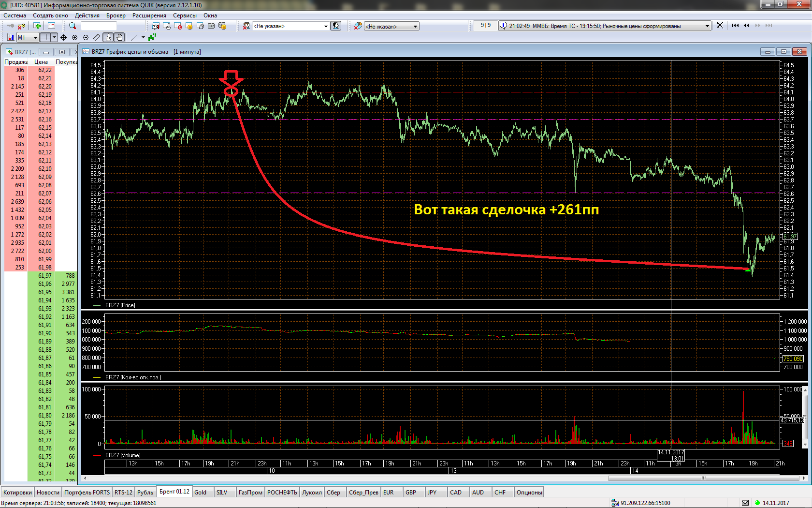This screenshot has width=812, height=508.
Task: Expand the crosshair cursor options arrow
Action: coord(54,37)
